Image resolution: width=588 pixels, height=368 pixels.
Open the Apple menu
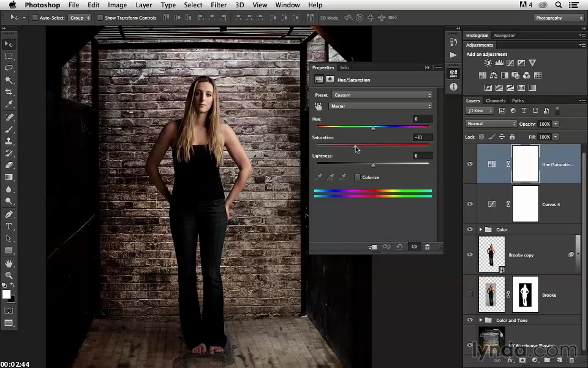(12, 5)
